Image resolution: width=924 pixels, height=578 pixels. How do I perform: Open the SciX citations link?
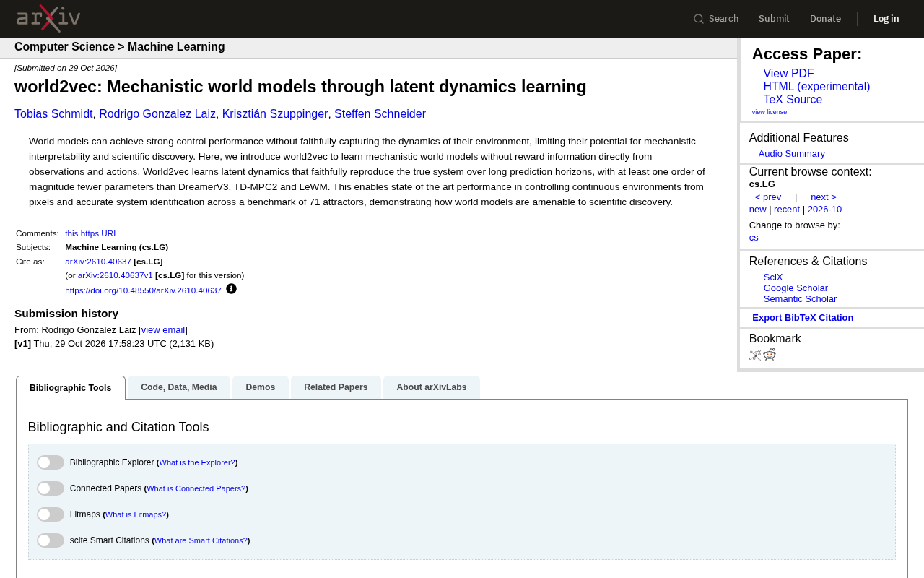point(773,277)
